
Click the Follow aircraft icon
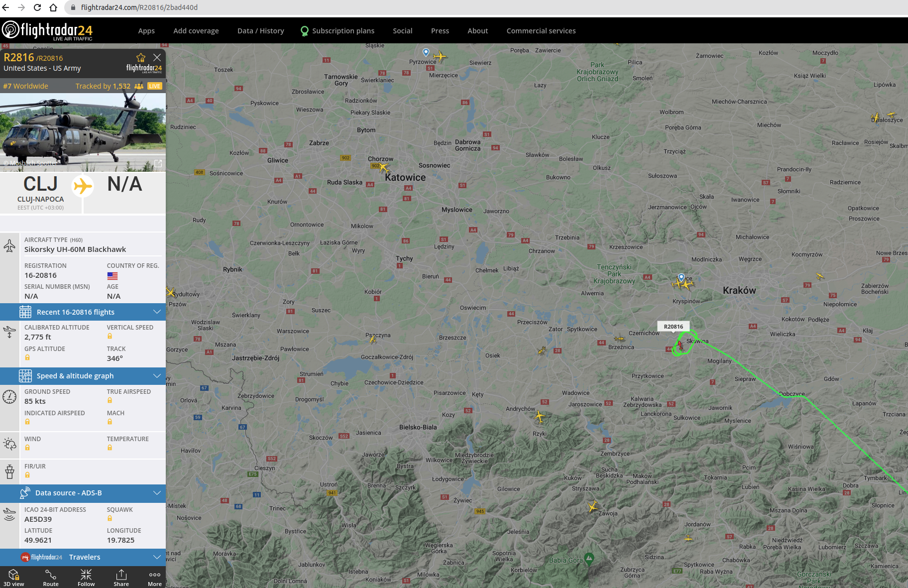(86, 577)
